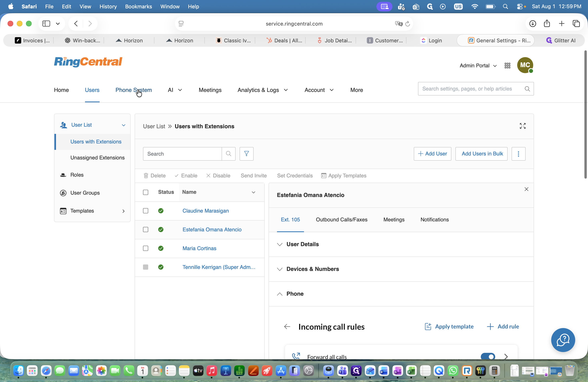Viewport: 588px width, 382px height.
Task: Open the three-dot more options menu
Action: tap(518, 154)
